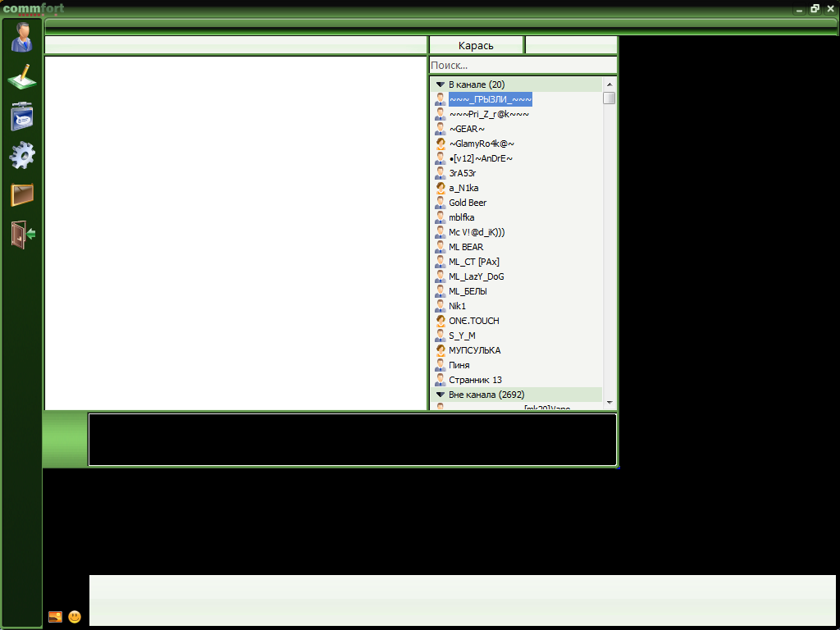The image size is (840, 630).
Task: Open settings via the gear icon
Action: click(x=22, y=155)
